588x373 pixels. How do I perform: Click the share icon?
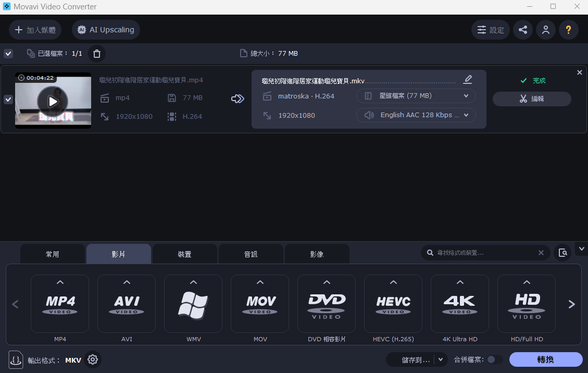pyautogui.click(x=523, y=30)
